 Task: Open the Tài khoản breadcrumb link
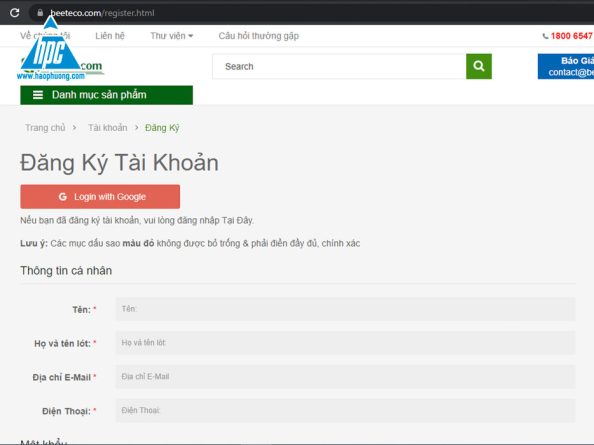108,128
